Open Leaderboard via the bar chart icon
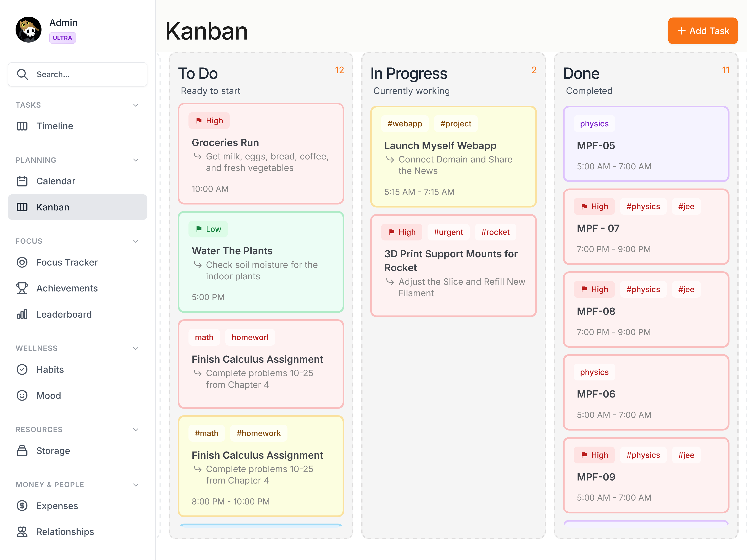Viewport: 747px width, 560px height. pos(22,314)
